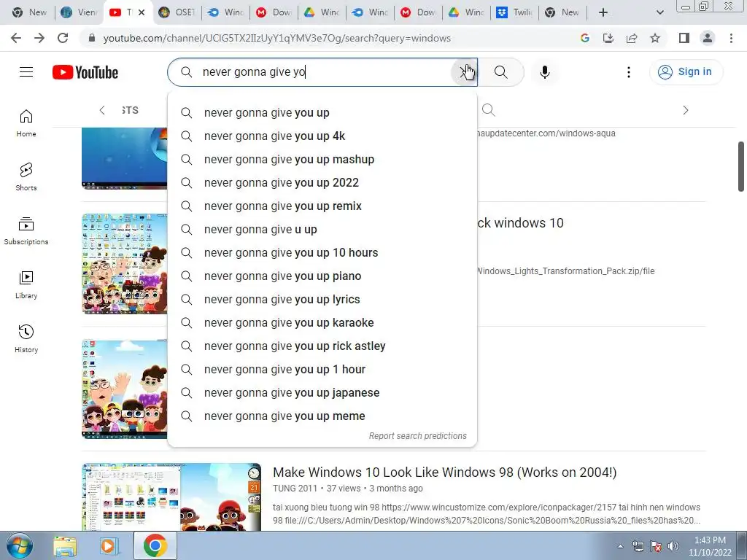Open video "Make Windows 10 Look Like Windows 98"

(x=444, y=472)
